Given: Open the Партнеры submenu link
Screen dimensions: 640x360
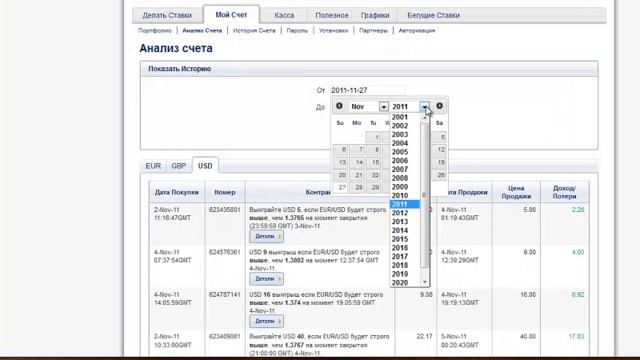Looking at the screenshot, I should tap(373, 31).
